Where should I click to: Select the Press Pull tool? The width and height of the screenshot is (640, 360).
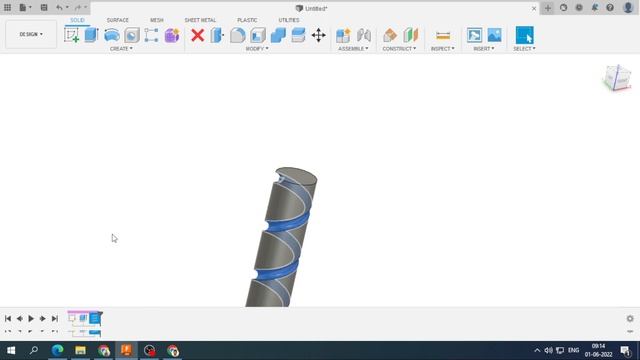click(217, 35)
